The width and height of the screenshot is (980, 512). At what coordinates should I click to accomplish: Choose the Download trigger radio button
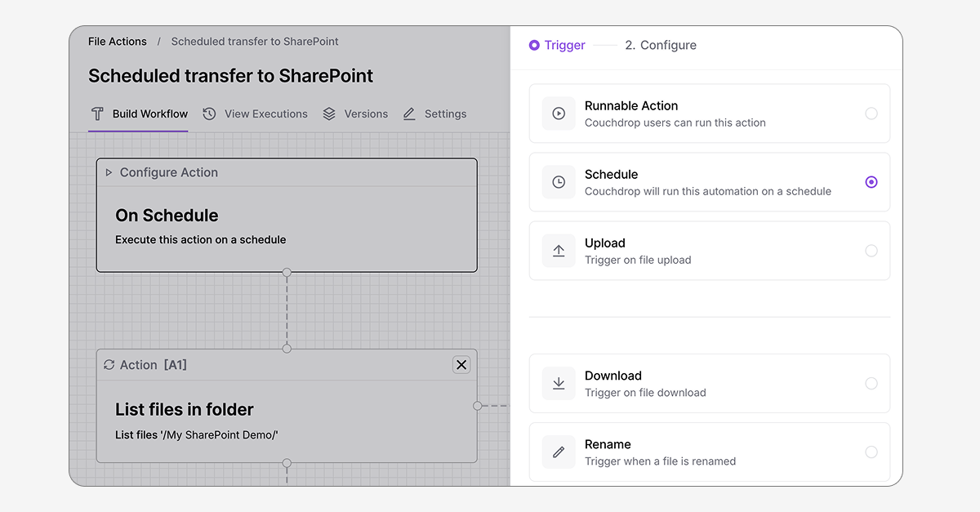point(871,384)
